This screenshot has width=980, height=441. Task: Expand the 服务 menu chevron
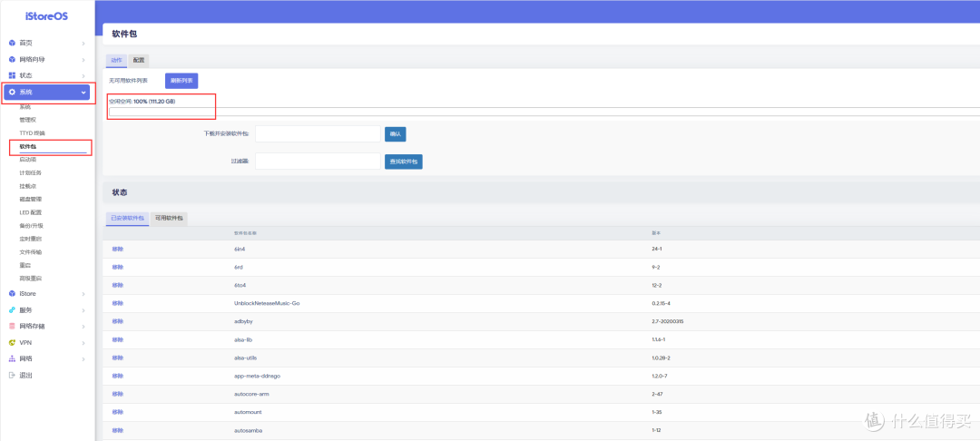(x=83, y=309)
